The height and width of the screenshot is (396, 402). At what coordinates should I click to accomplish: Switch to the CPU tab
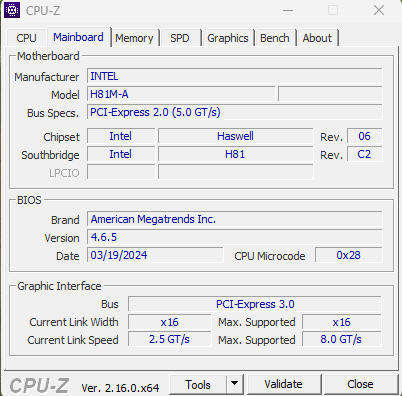click(x=26, y=38)
